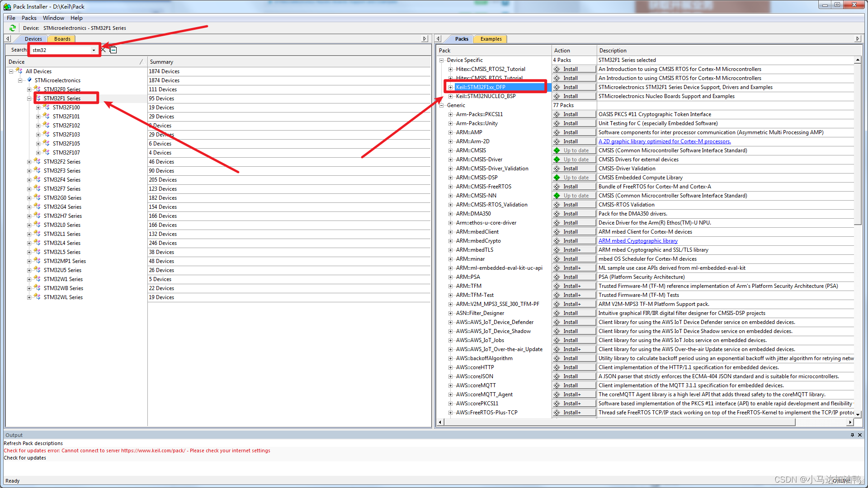Open the search field dropdown arrow
Image resolution: width=868 pixels, height=488 pixels.
point(94,50)
